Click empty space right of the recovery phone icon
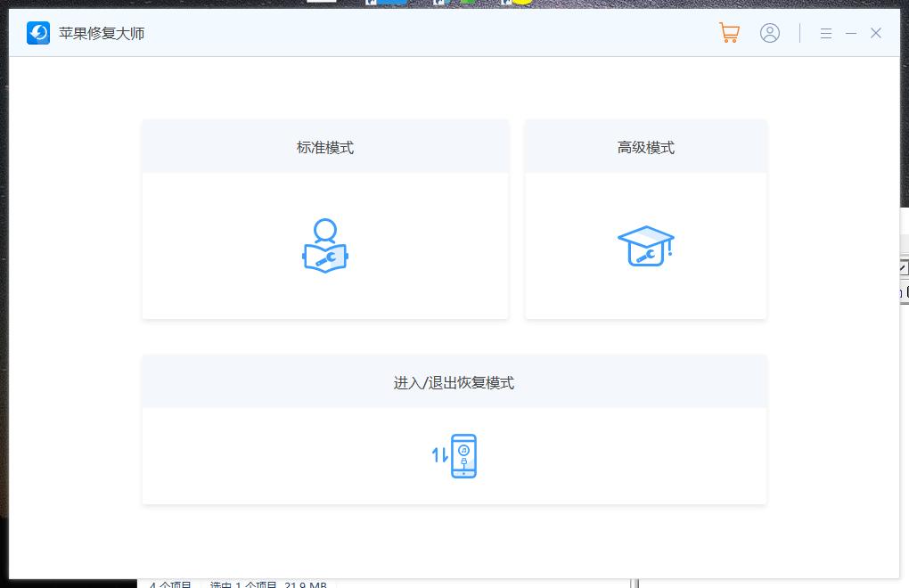 [624, 456]
